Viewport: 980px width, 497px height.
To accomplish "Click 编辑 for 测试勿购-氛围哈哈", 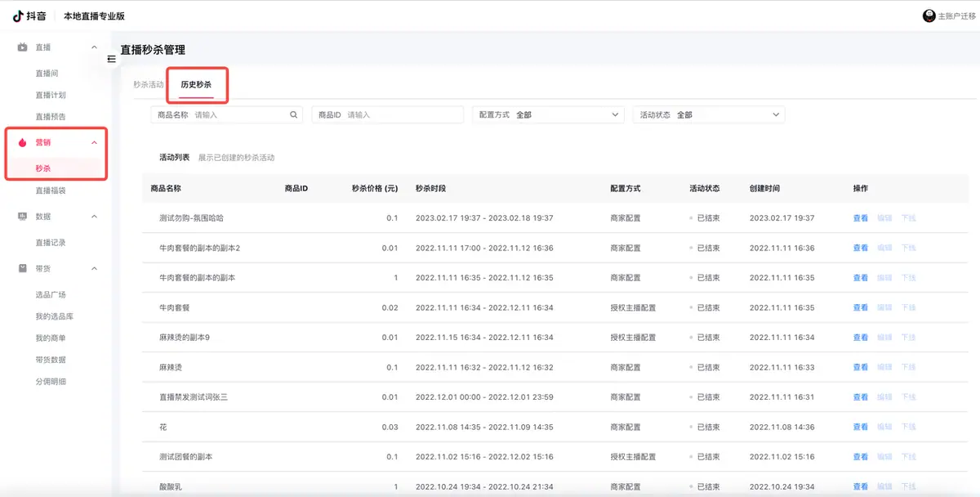I will 884,218.
